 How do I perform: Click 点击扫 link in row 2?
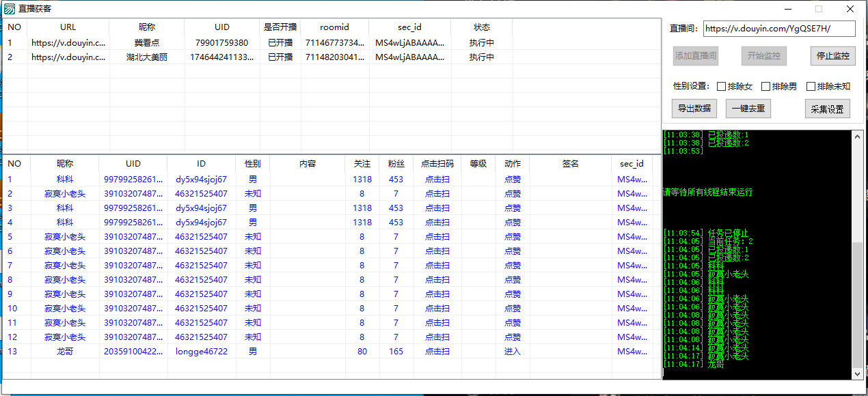(x=437, y=194)
